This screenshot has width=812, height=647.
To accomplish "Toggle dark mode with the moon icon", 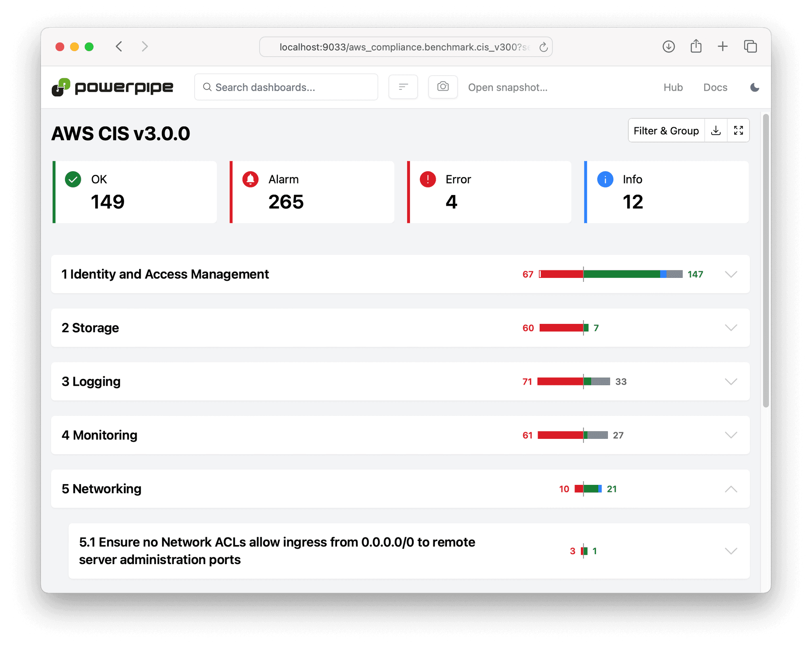I will [754, 87].
